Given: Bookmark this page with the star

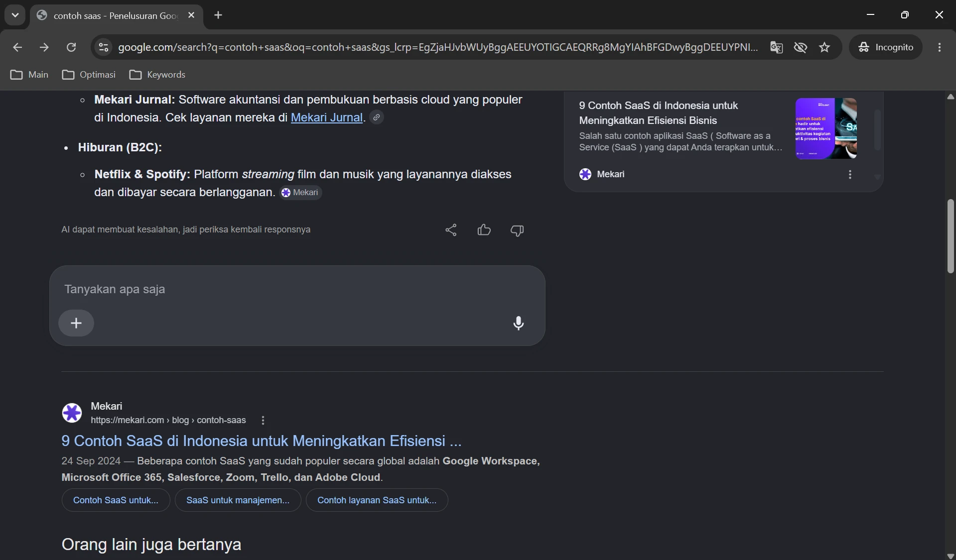Looking at the screenshot, I should (x=825, y=47).
